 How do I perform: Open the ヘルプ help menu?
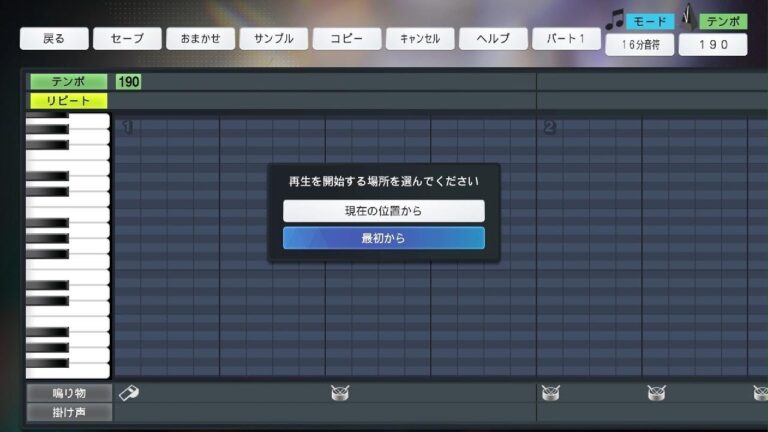click(x=493, y=39)
